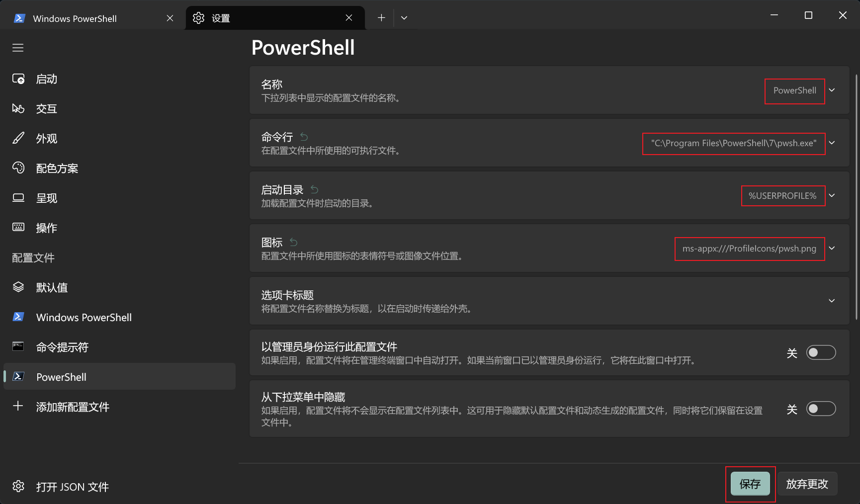Expand the 名称 dropdown
The width and height of the screenshot is (860, 504).
[832, 90]
